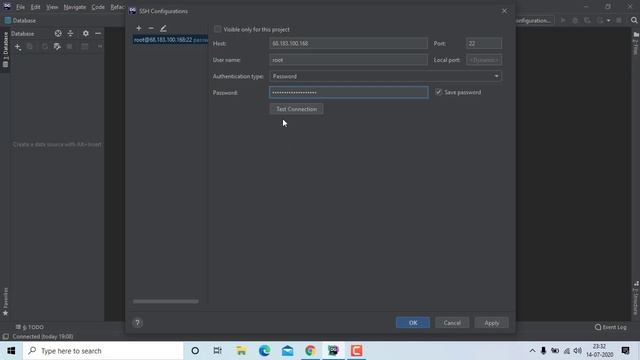Screen dimensions: 640x360
Task: Open Cortana circle on taskbar
Action: (195, 351)
